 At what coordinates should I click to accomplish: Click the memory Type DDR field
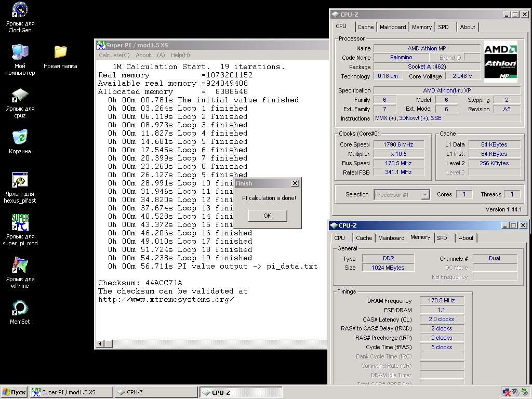tap(388, 259)
